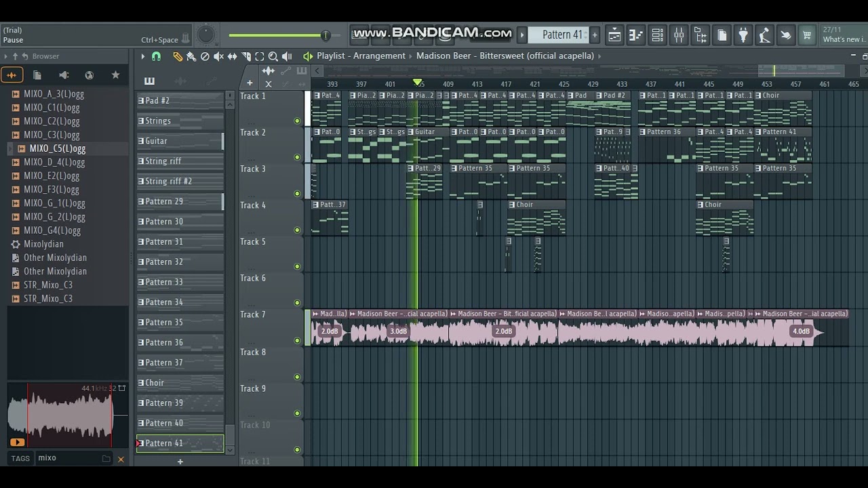Click Browser up-arrow collapse icon
The image size is (868, 488).
point(15,56)
